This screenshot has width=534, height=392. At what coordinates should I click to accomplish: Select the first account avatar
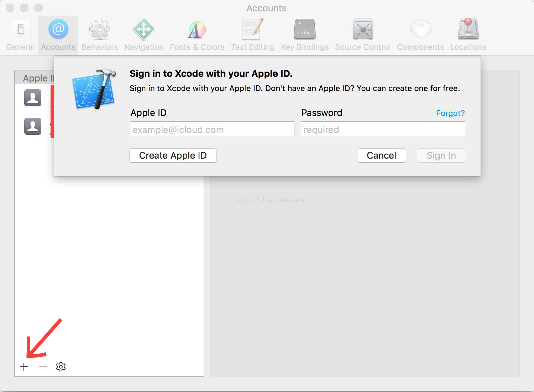(x=33, y=98)
